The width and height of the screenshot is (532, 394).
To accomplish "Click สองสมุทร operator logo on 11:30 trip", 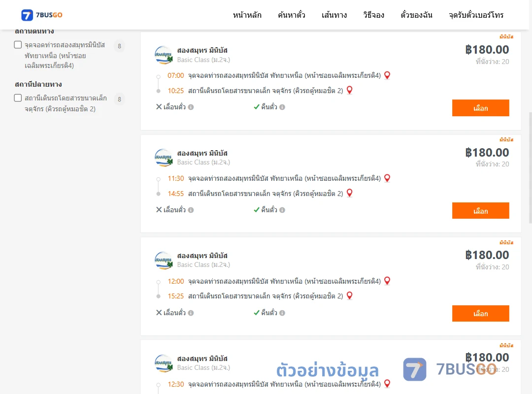I will 164,158.
